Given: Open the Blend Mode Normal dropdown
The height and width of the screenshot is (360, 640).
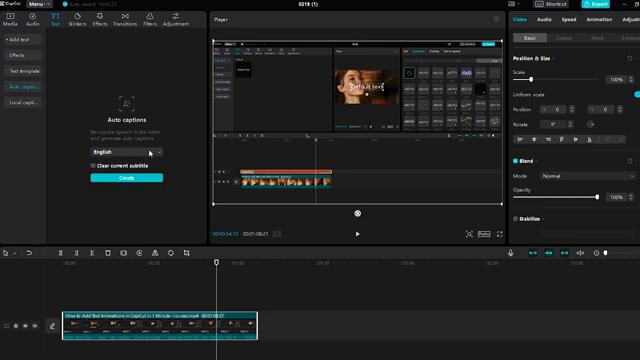Looking at the screenshot, I should [588, 176].
